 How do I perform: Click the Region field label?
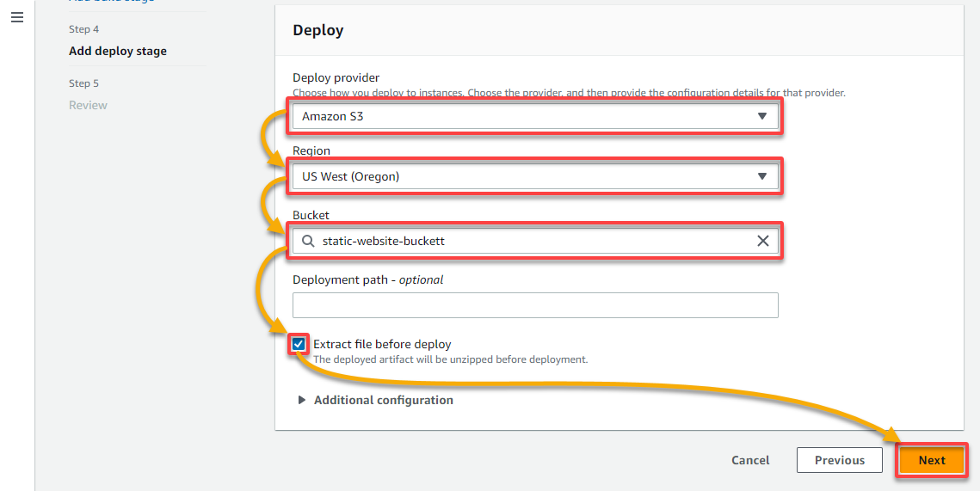click(311, 150)
